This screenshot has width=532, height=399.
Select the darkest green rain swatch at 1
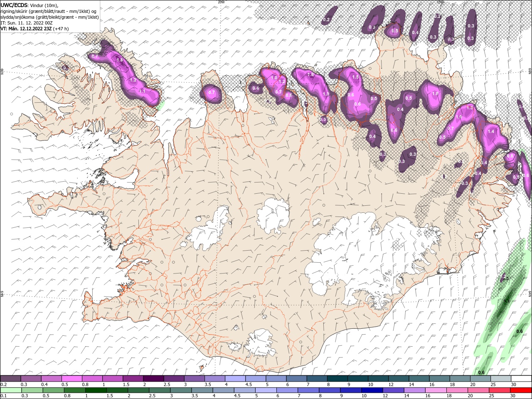(96, 390)
